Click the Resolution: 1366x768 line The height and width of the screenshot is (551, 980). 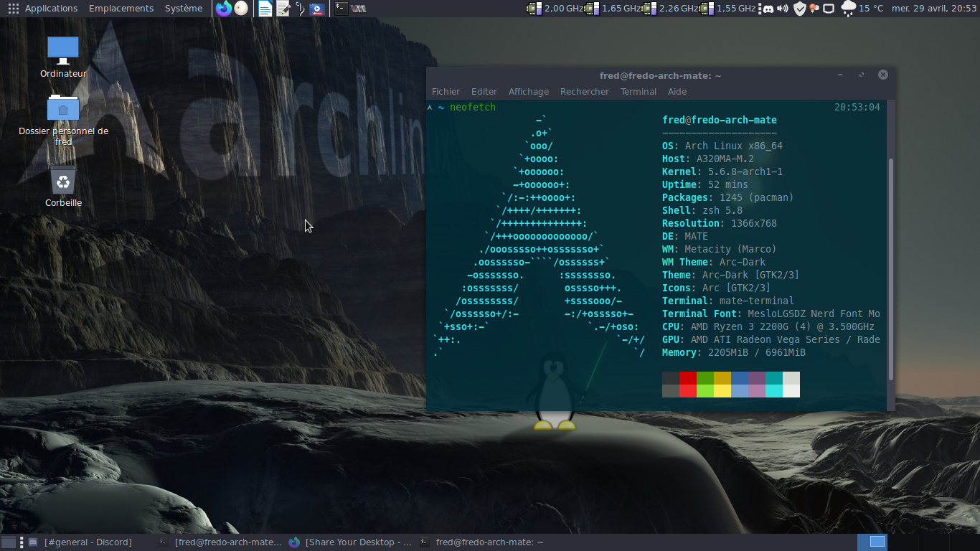[x=720, y=223]
